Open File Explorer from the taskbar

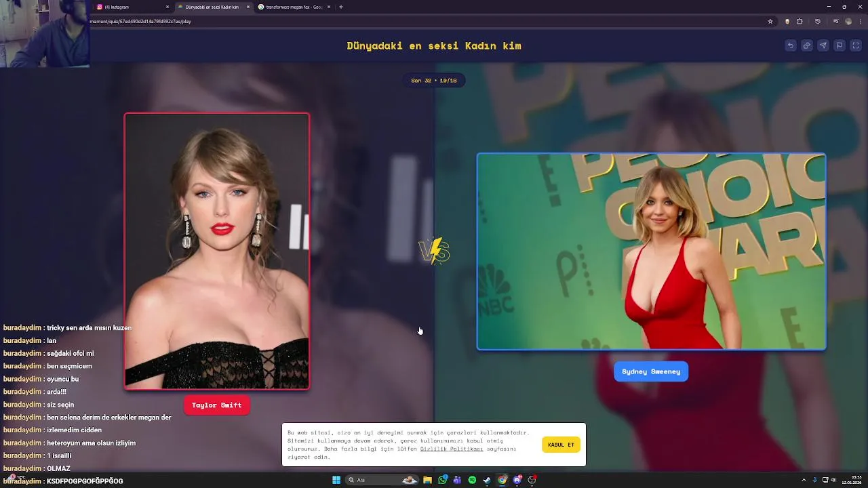pos(427,480)
